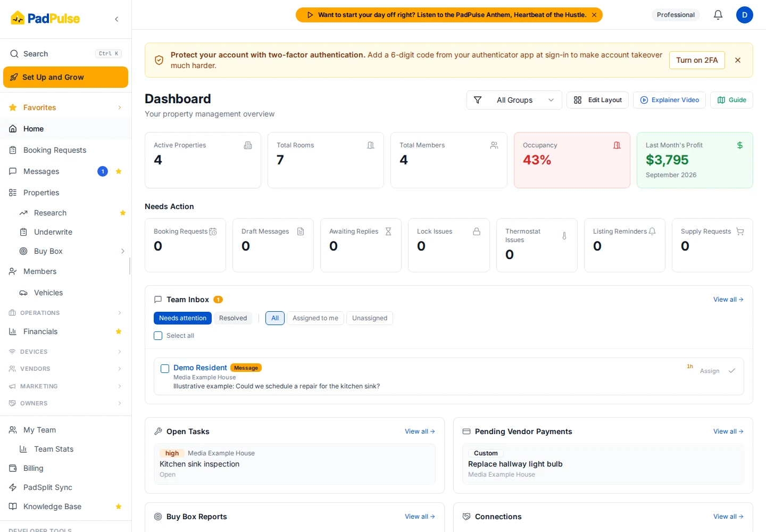Image resolution: width=766 pixels, height=532 pixels.
Task: Expand the VENDORS section
Action: [x=119, y=369]
